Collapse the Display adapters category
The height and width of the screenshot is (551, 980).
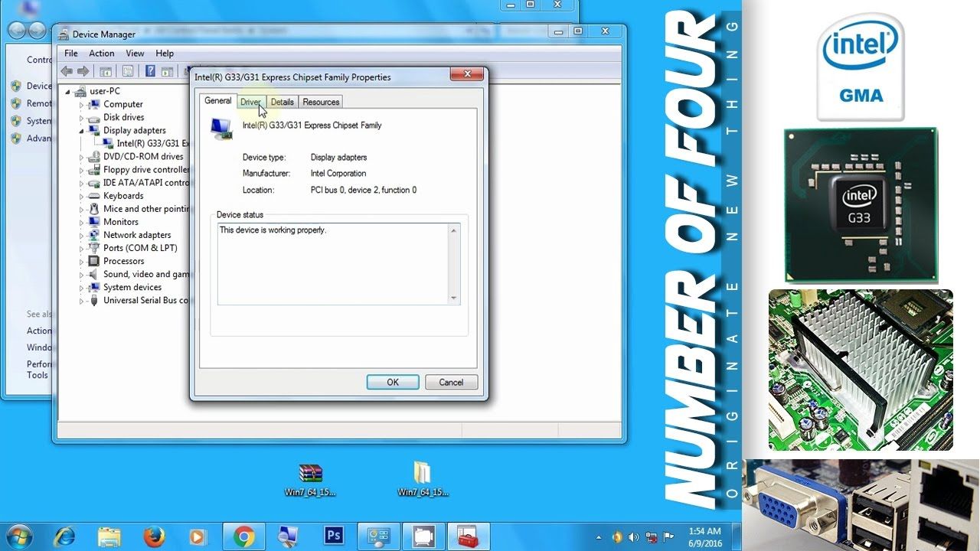(x=82, y=131)
